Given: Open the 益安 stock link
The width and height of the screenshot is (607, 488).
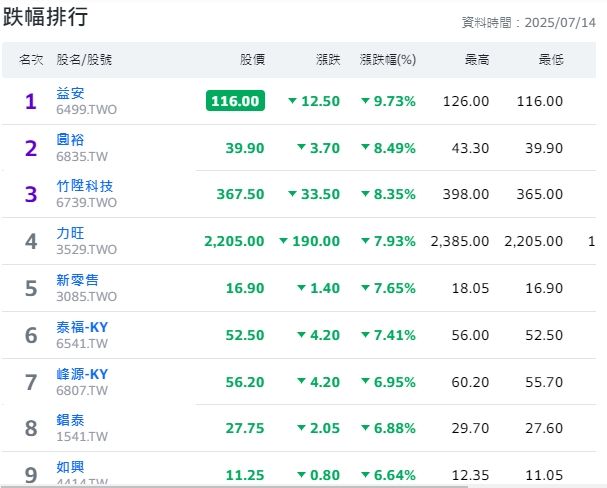Looking at the screenshot, I should (70, 93).
